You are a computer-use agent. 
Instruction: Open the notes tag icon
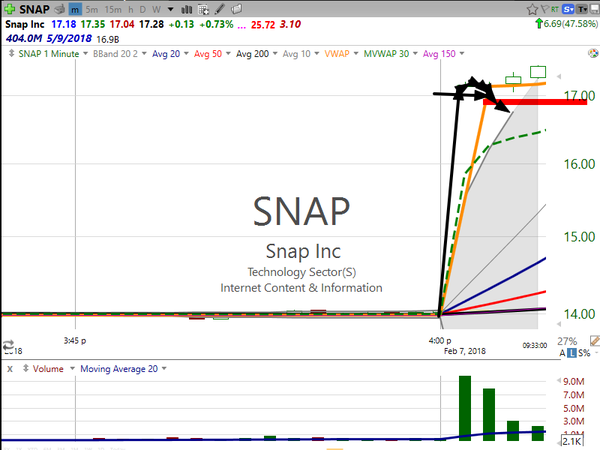[x=236, y=9]
